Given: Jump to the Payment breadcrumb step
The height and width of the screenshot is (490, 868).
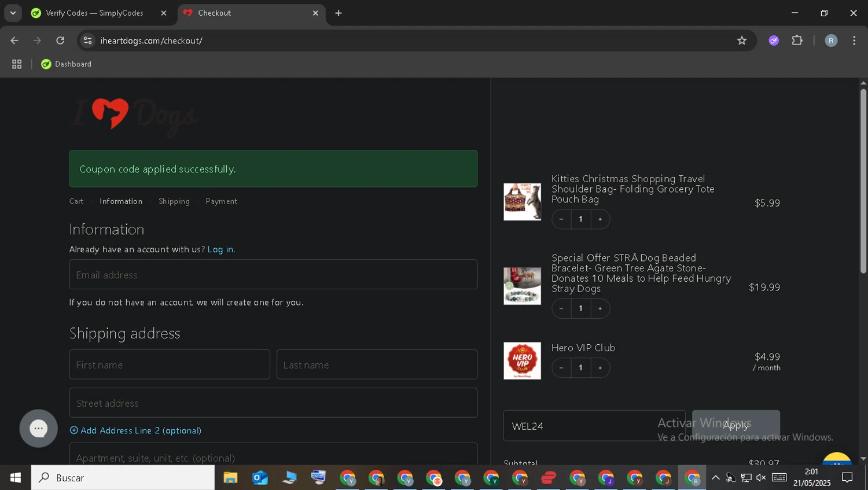Looking at the screenshot, I should click(x=221, y=201).
